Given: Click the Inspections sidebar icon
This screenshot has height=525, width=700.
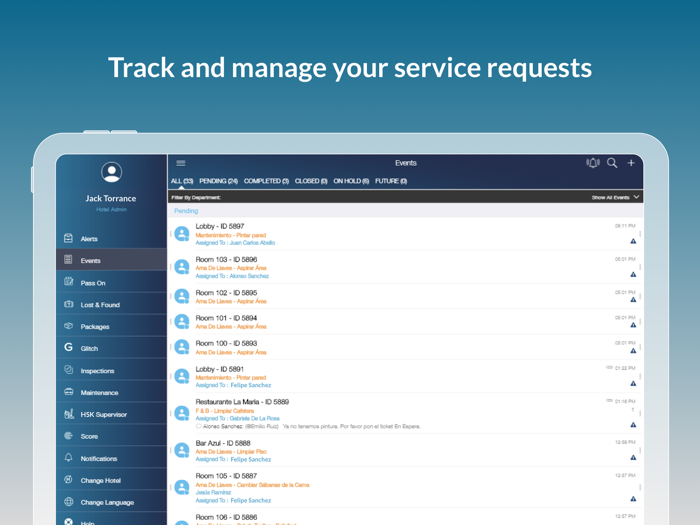Looking at the screenshot, I should click(x=68, y=370).
